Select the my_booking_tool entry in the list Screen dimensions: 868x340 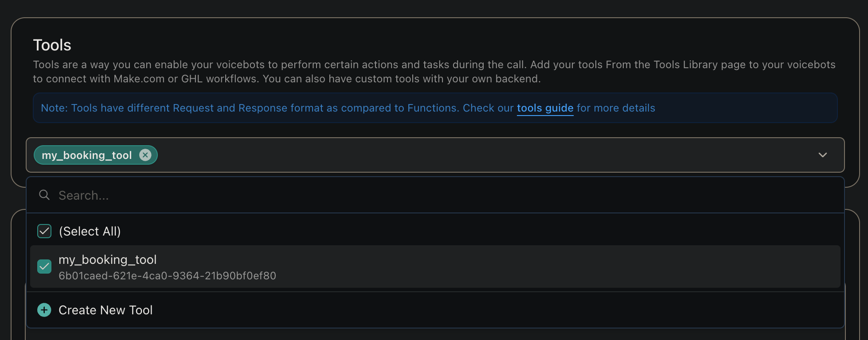108,259
